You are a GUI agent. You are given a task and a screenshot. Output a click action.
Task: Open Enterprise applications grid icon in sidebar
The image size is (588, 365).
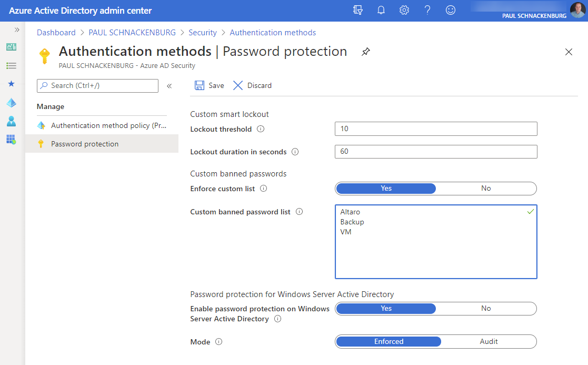11,140
